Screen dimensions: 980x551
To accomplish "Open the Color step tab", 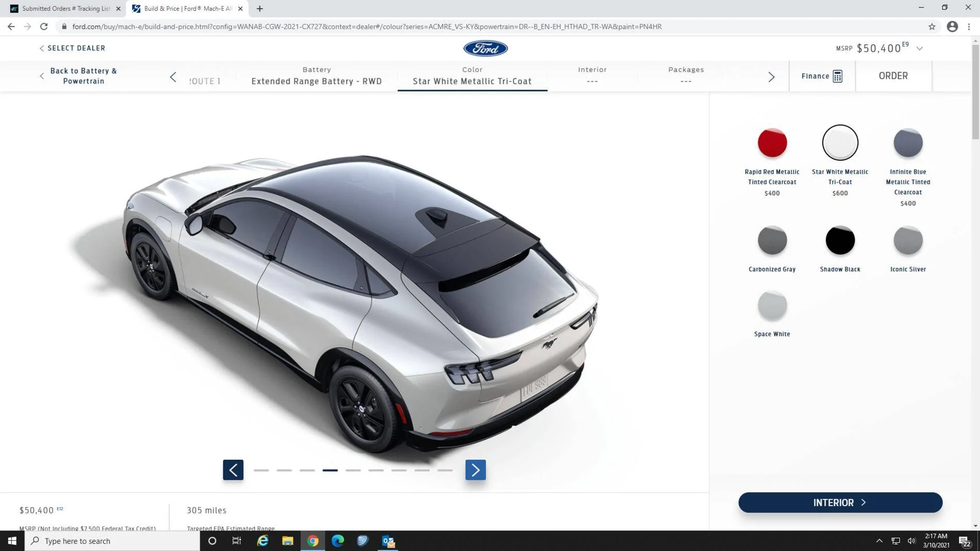I will 472,76.
